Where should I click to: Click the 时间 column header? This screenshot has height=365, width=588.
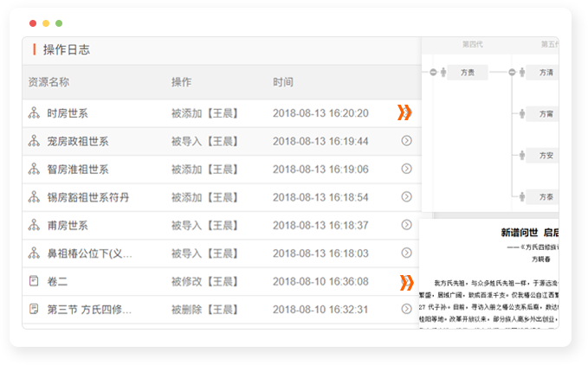(x=283, y=82)
